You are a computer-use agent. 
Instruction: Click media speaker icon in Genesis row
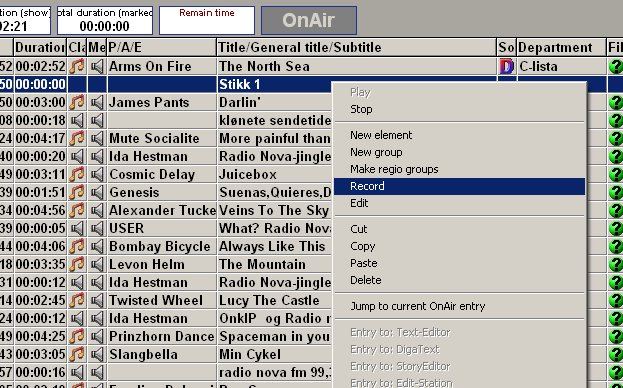coord(97,192)
